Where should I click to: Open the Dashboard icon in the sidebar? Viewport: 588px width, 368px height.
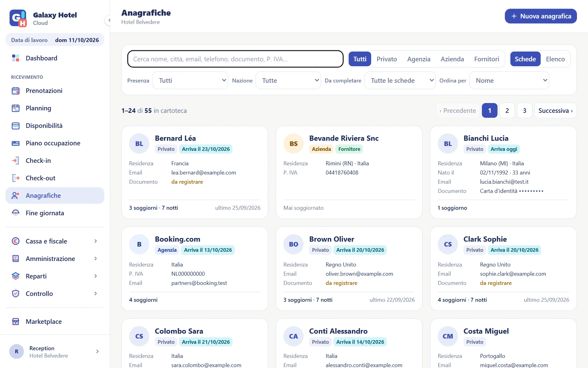16,58
